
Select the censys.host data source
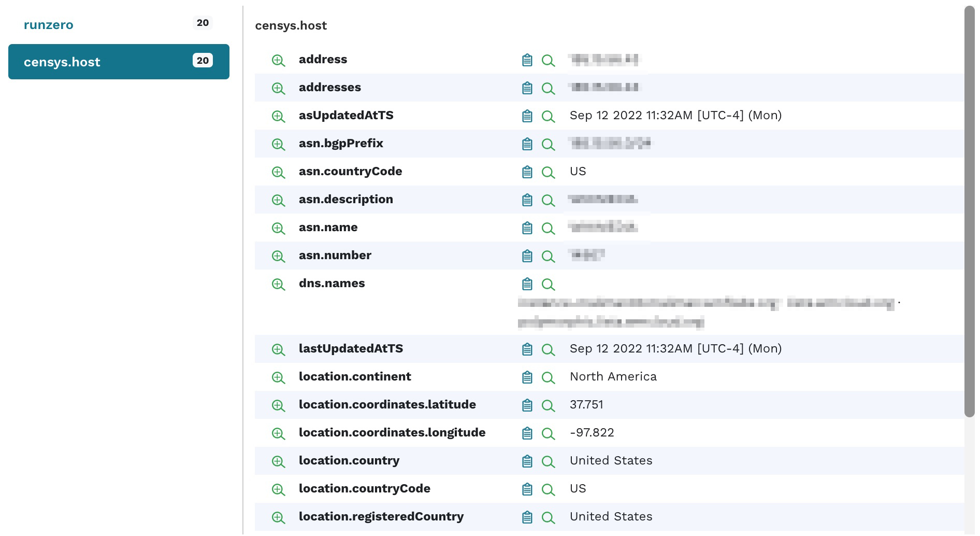pos(62,62)
